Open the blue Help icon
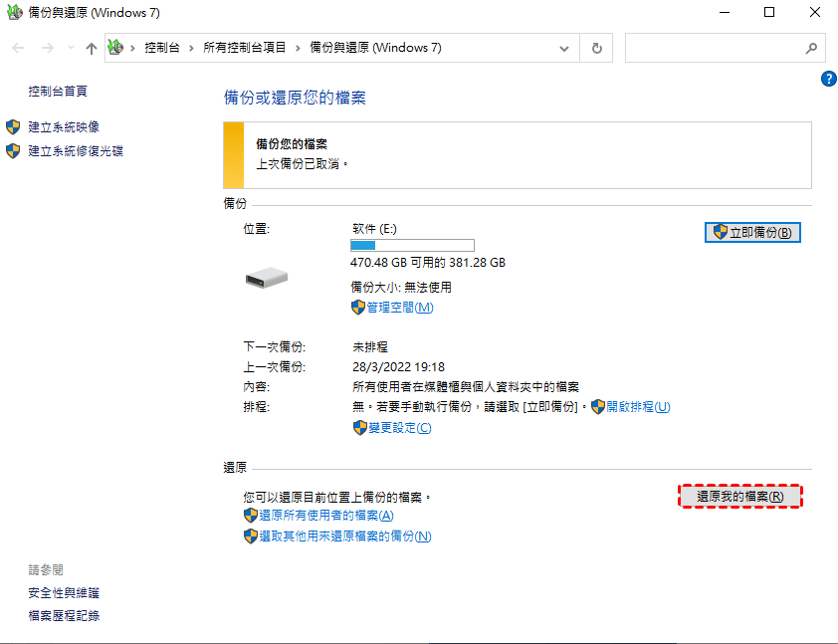 [828, 79]
